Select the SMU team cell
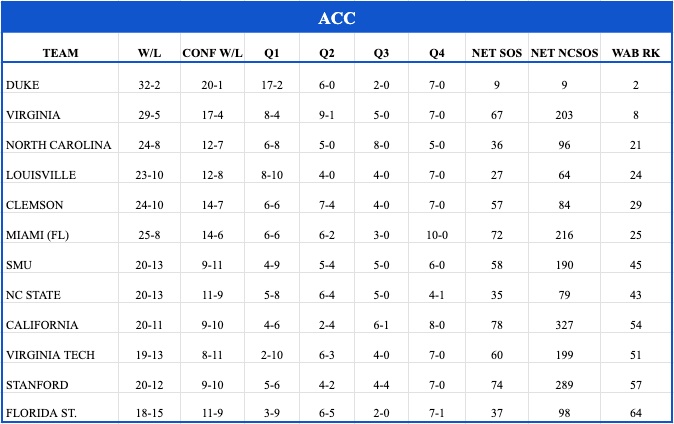Screen dimensions: 674x424 tap(20, 265)
